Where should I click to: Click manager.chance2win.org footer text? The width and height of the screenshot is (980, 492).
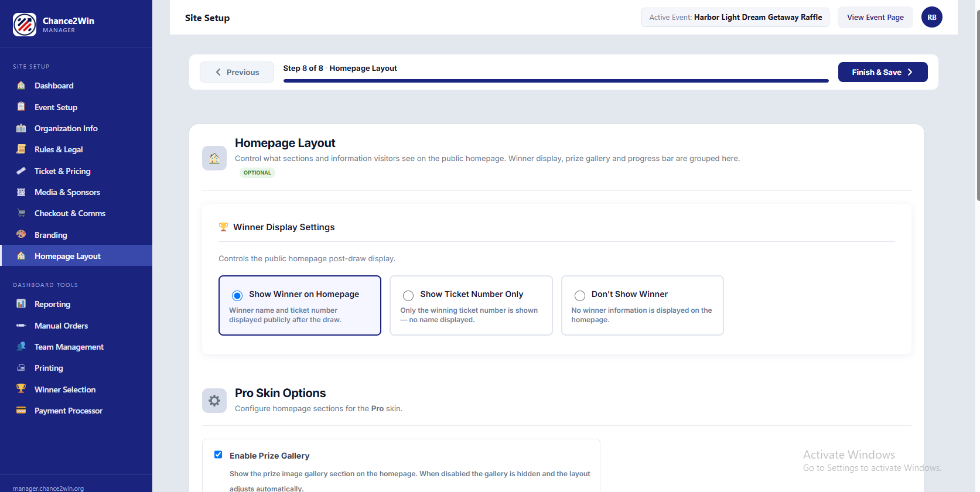pyautogui.click(x=48, y=488)
